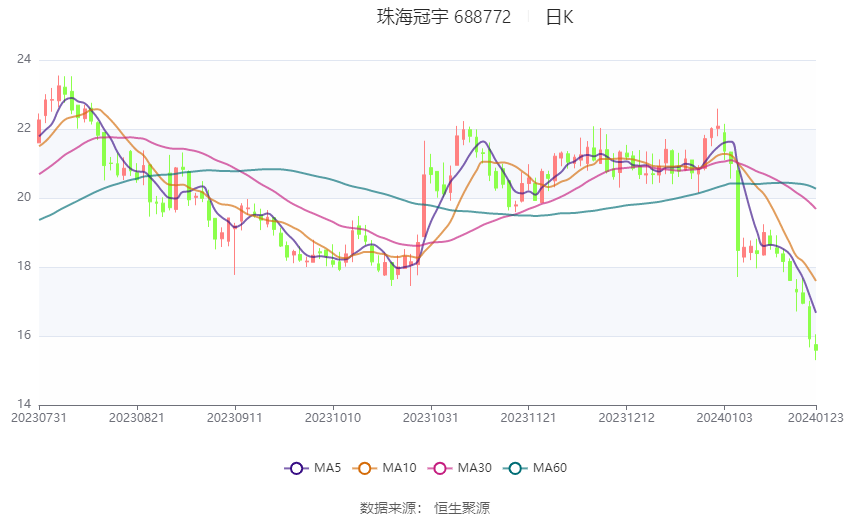Click the 20240123 x-axis date label
Viewport: 850px width, 516px height.
(x=815, y=418)
